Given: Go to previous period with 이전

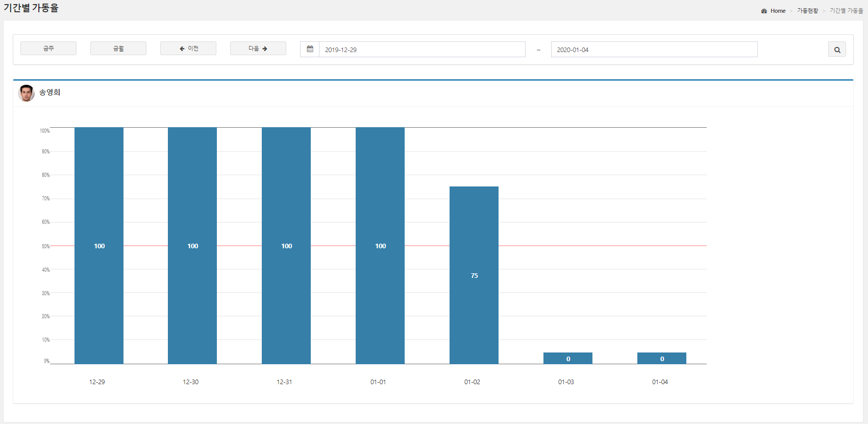Looking at the screenshot, I should tap(188, 49).
